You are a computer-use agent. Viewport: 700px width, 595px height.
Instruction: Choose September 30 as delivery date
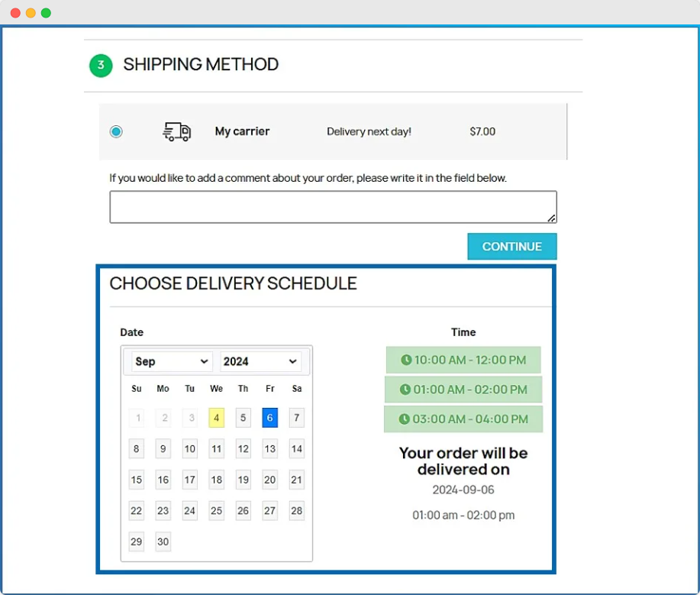point(163,542)
